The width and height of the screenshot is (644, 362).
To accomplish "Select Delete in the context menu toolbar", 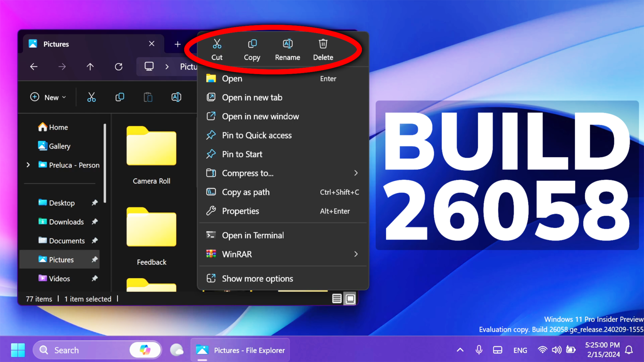I will tap(323, 49).
